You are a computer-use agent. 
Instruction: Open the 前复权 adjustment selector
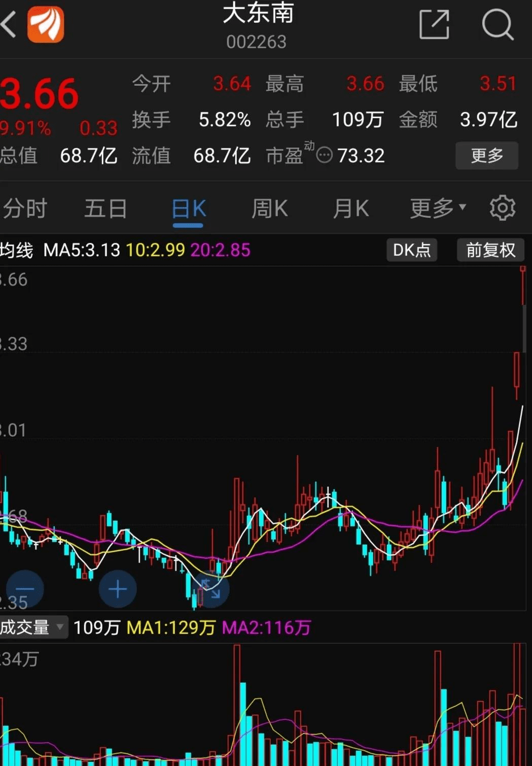click(x=490, y=250)
